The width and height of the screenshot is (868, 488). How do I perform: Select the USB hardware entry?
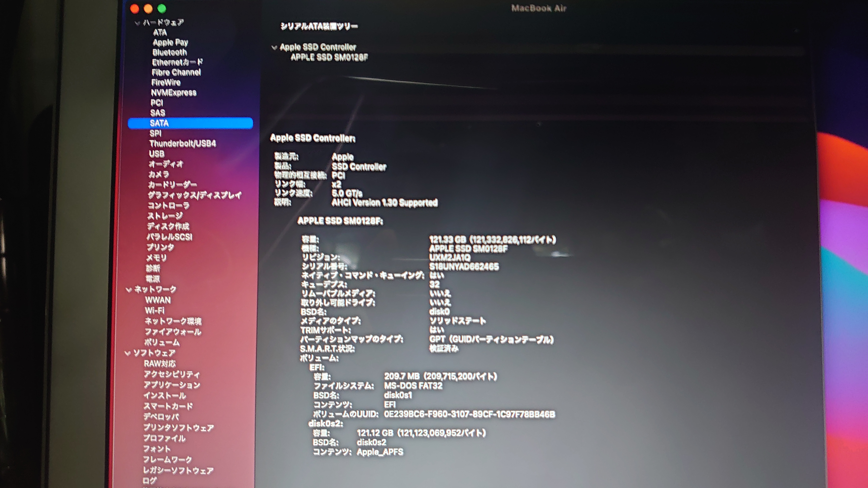[156, 154]
